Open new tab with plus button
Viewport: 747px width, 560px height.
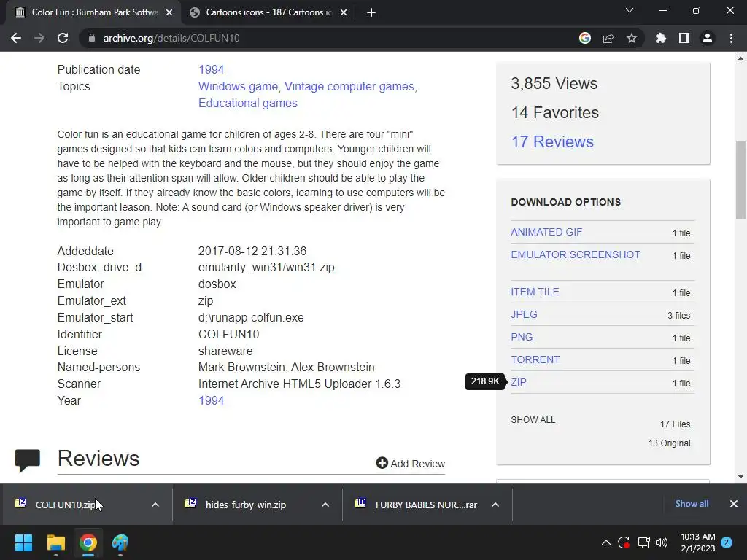tap(371, 12)
